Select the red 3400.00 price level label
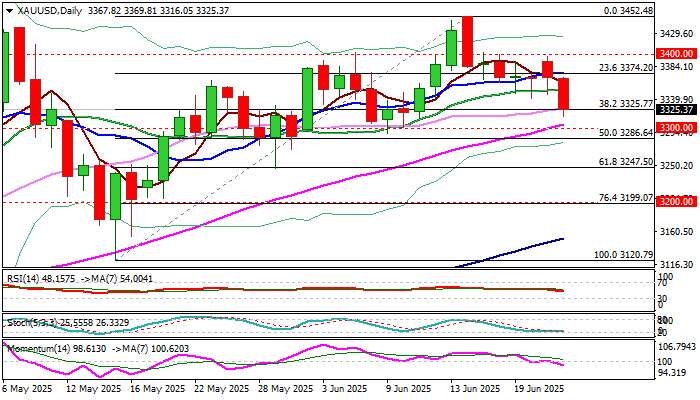The image size is (700, 400). [x=677, y=53]
